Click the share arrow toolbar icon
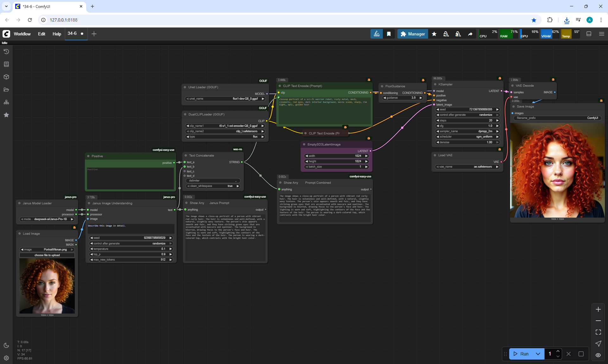 click(x=470, y=34)
